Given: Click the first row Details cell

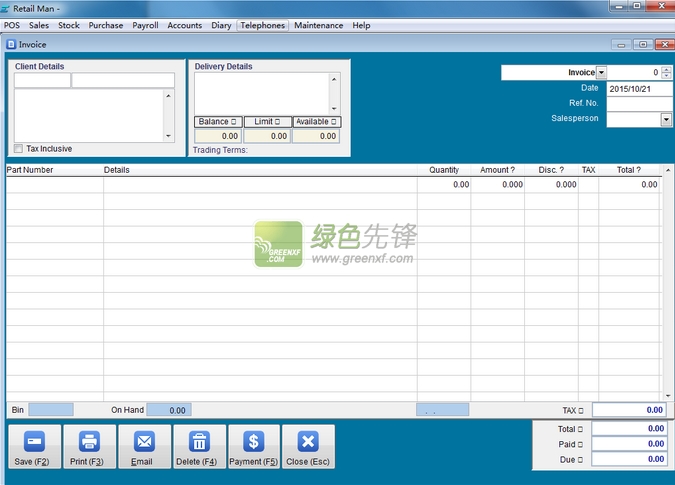Looking at the screenshot, I should pyautogui.click(x=260, y=185).
